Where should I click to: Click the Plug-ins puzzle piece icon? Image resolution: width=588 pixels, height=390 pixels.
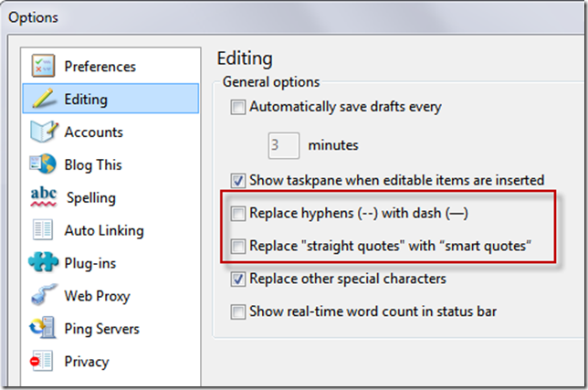click(44, 263)
